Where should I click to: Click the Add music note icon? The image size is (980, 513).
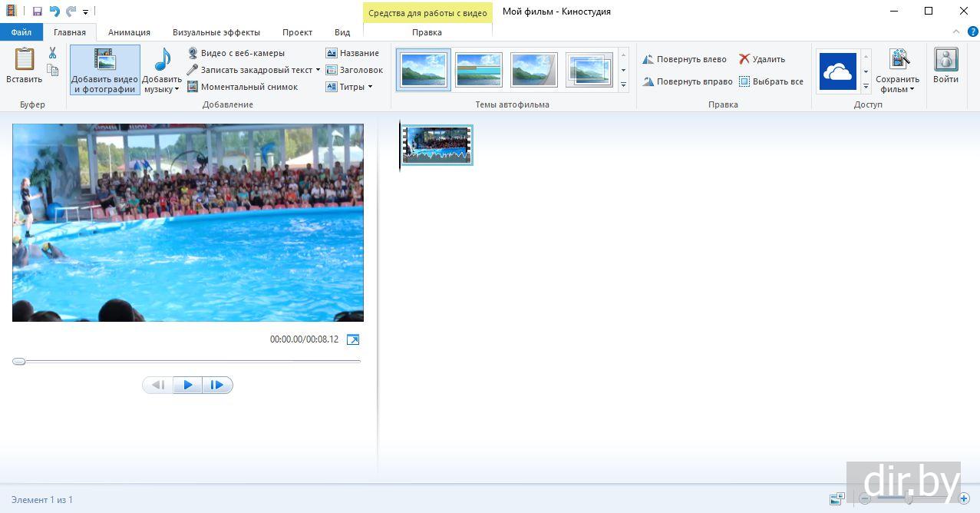click(x=162, y=60)
